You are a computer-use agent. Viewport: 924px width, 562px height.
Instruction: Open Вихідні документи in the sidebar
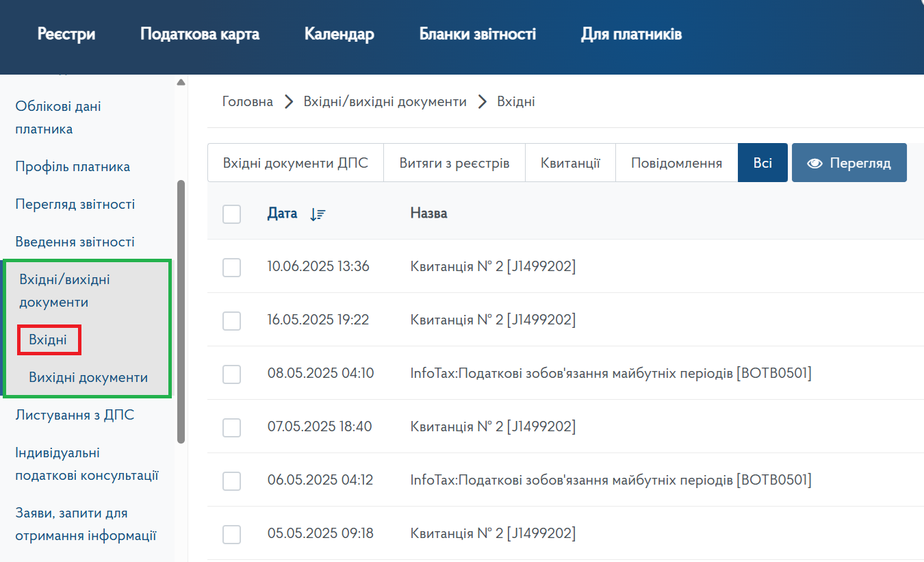[x=88, y=378]
